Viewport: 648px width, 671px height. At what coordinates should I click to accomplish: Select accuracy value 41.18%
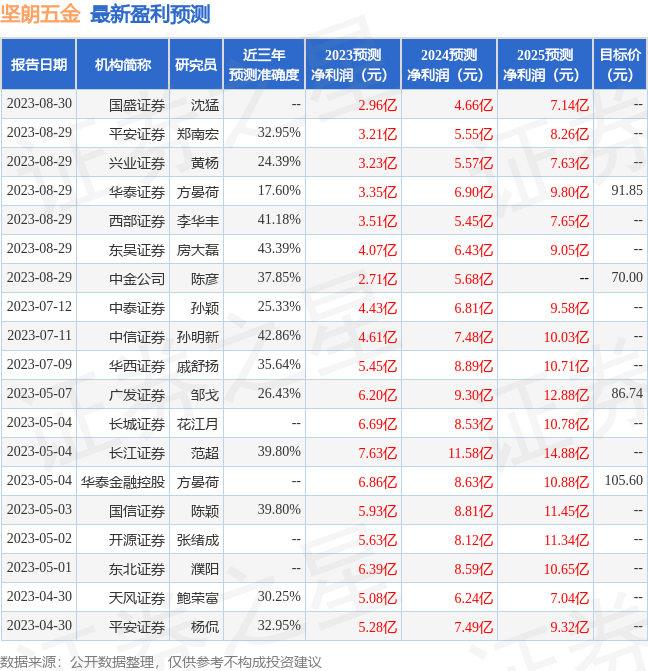click(279, 219)
